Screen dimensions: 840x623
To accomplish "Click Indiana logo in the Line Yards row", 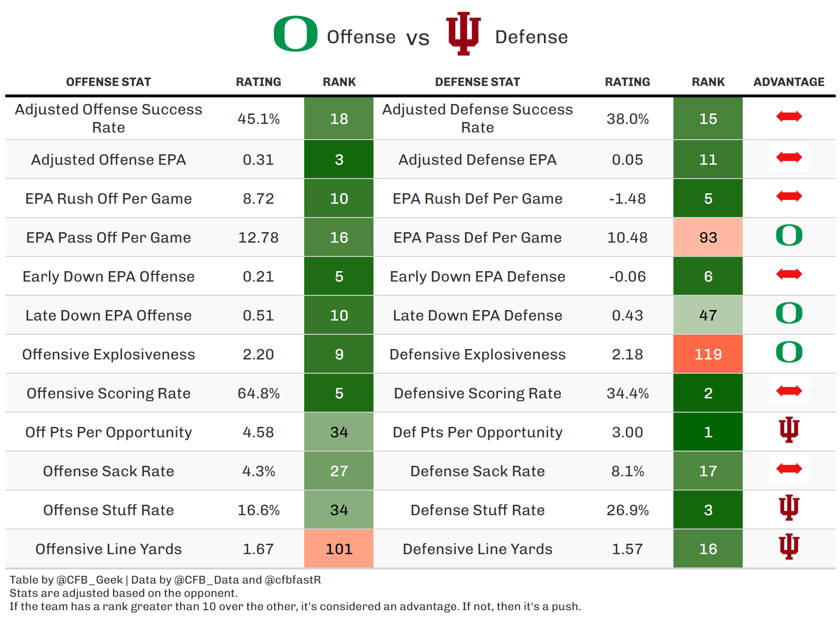I will click(x=789, y=547).
